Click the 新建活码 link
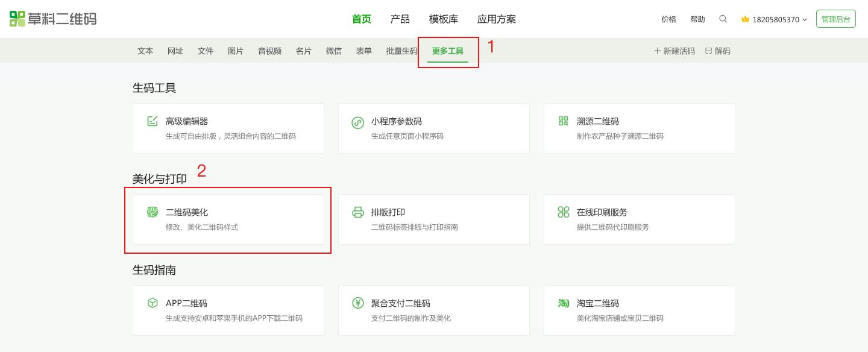The width and height of the screenshot is (868, 352). pos(675,51)
